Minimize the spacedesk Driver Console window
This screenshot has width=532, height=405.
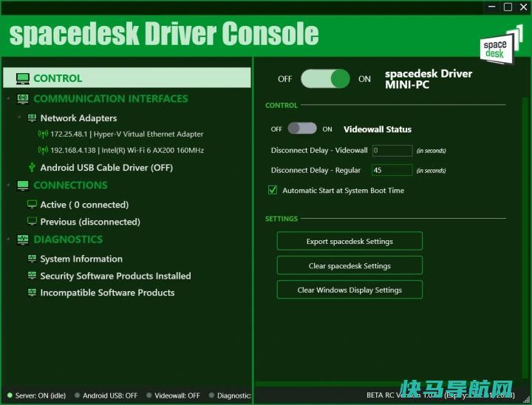pos(491,7)
